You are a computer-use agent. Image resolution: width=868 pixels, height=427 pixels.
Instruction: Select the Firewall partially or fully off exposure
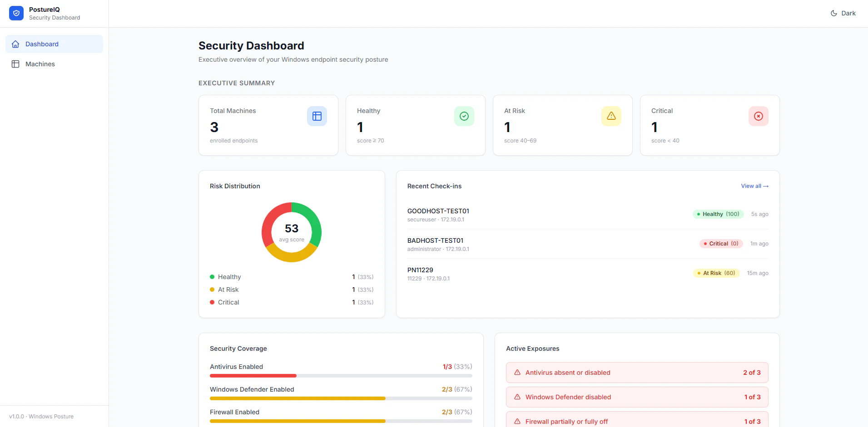coord(637,420)
